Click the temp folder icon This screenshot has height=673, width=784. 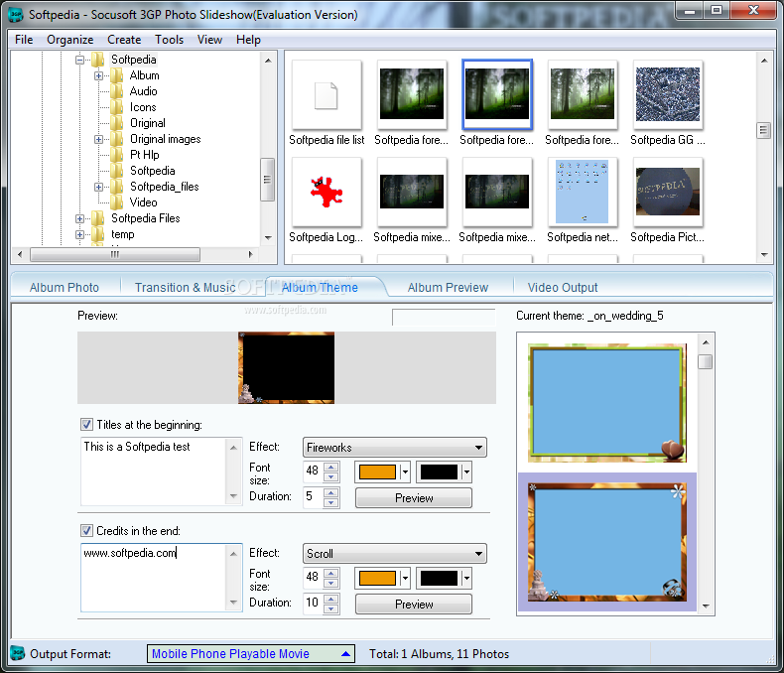[98, 234]
